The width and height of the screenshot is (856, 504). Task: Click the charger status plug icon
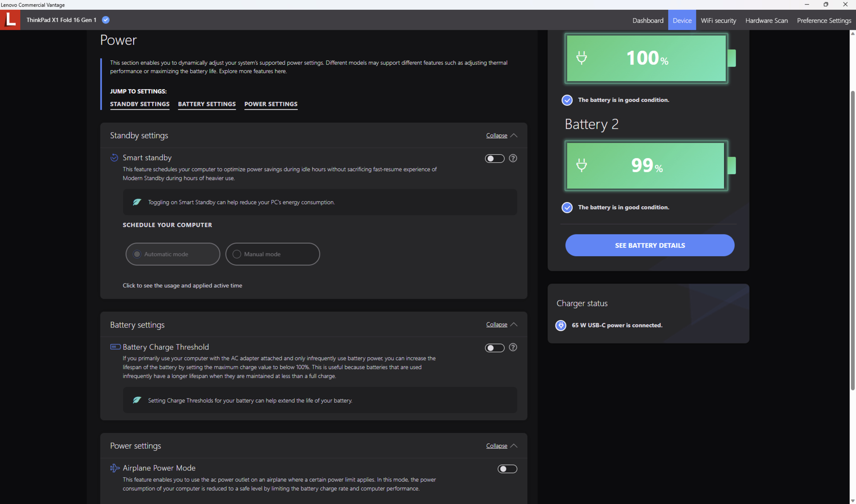pos(560,325)
